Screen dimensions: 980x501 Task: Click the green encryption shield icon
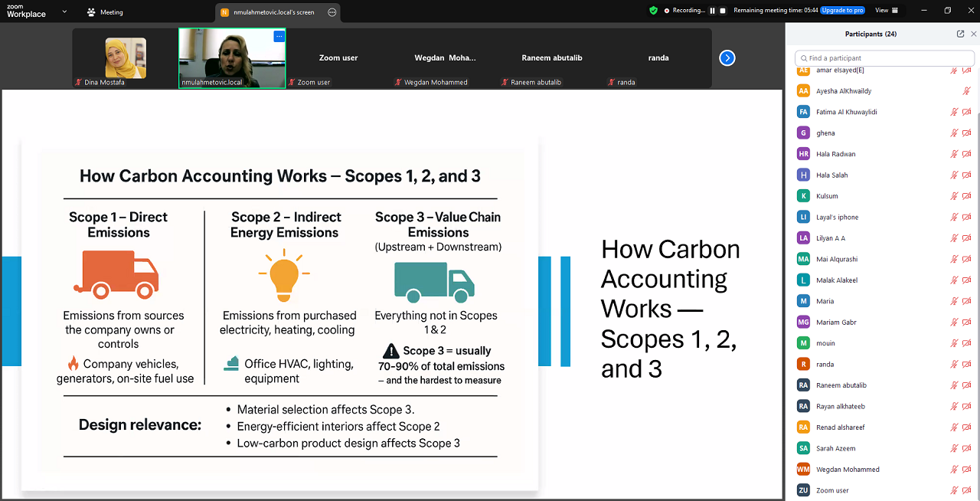click(x=653, y=11)
